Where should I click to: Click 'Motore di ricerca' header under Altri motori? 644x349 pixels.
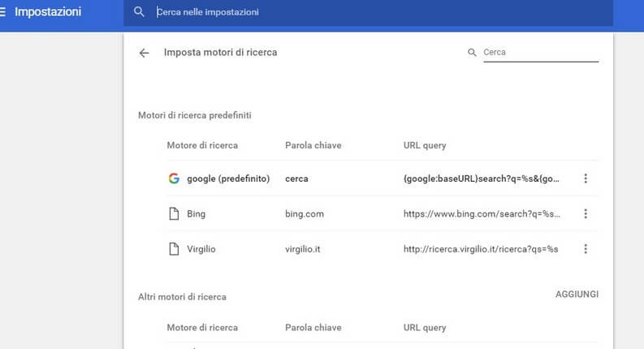(x=202, y=328)
